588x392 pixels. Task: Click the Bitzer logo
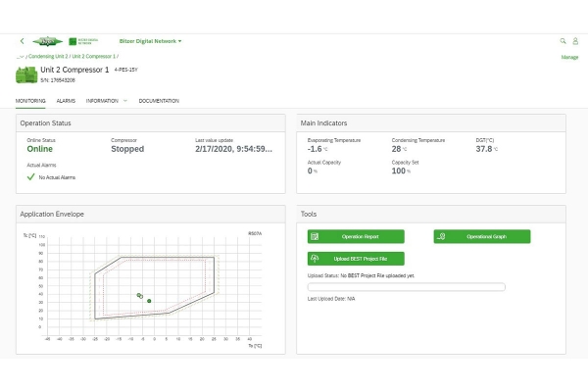click(x=47, y=41)
